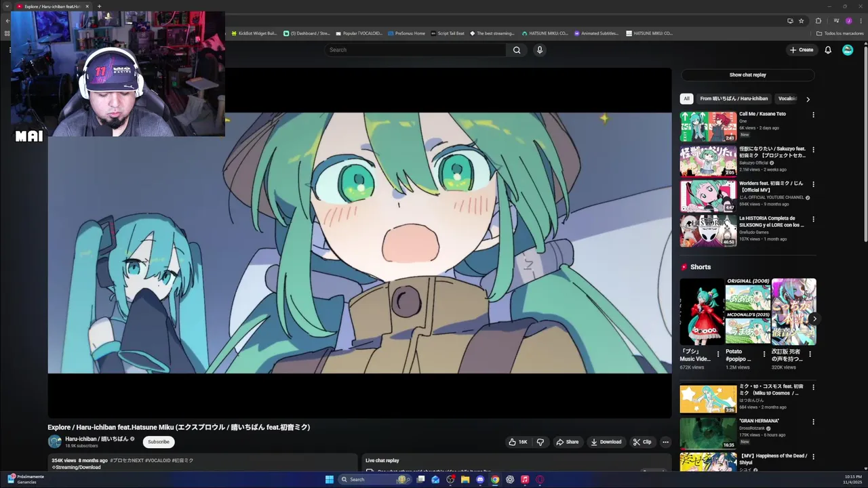The height and width of the screenshot is (488, 868).
Task: Open the Potato #popipo short thumbnail
Action: pos(748,312)
